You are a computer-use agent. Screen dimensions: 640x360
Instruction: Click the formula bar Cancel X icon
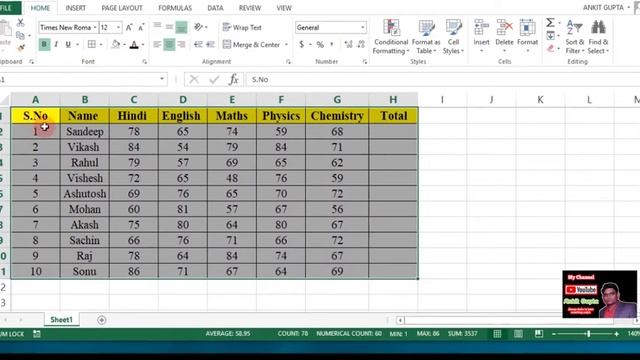[194, 79]
